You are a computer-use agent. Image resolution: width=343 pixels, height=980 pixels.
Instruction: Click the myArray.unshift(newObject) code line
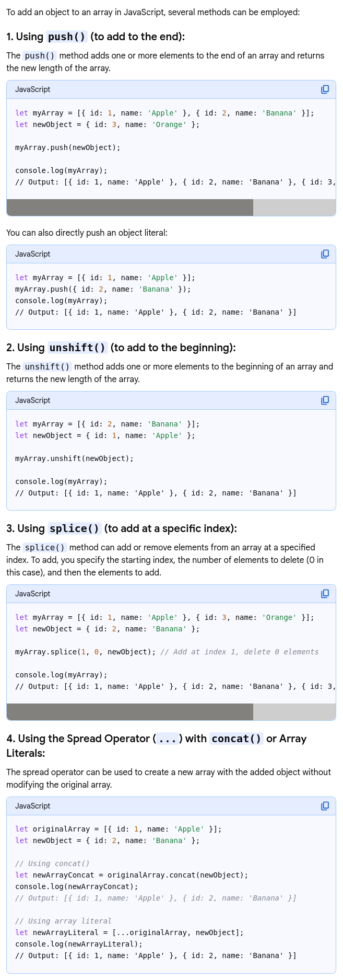pyautogui.click(x=74, y=458)
